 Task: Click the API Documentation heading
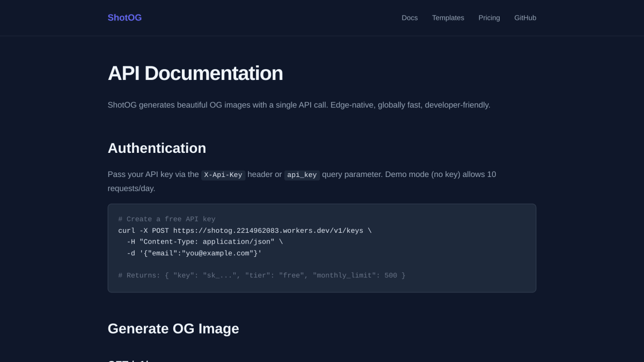tap(195, 73)
